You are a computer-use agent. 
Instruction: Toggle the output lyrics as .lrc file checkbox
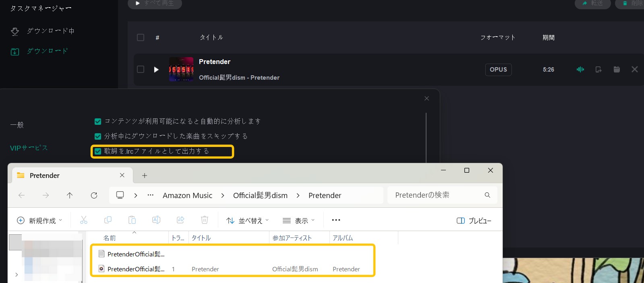point(98,151)
